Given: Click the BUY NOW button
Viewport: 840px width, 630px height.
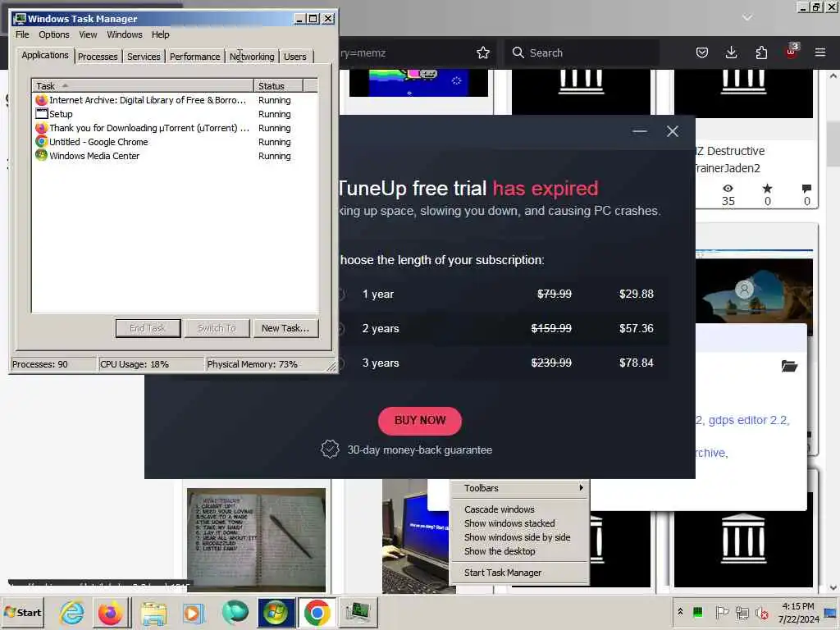Looking at the screenshot, I should coord(419,421).
